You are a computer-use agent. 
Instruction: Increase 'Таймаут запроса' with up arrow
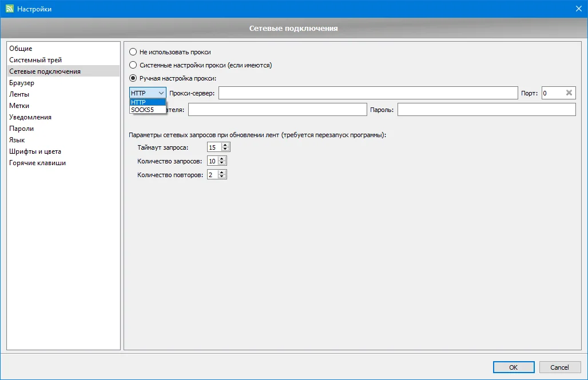point(225,145)
